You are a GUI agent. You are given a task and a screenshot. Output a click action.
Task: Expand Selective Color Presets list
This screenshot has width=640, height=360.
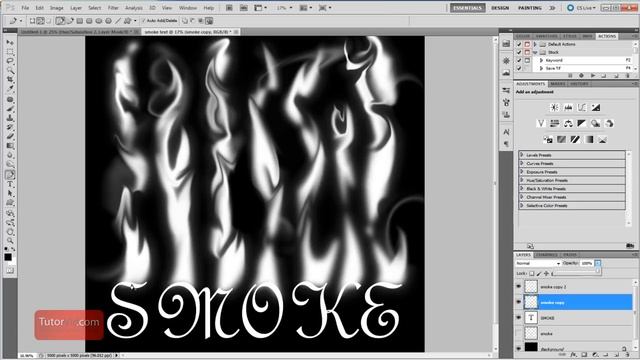click(x=522, y=205)
